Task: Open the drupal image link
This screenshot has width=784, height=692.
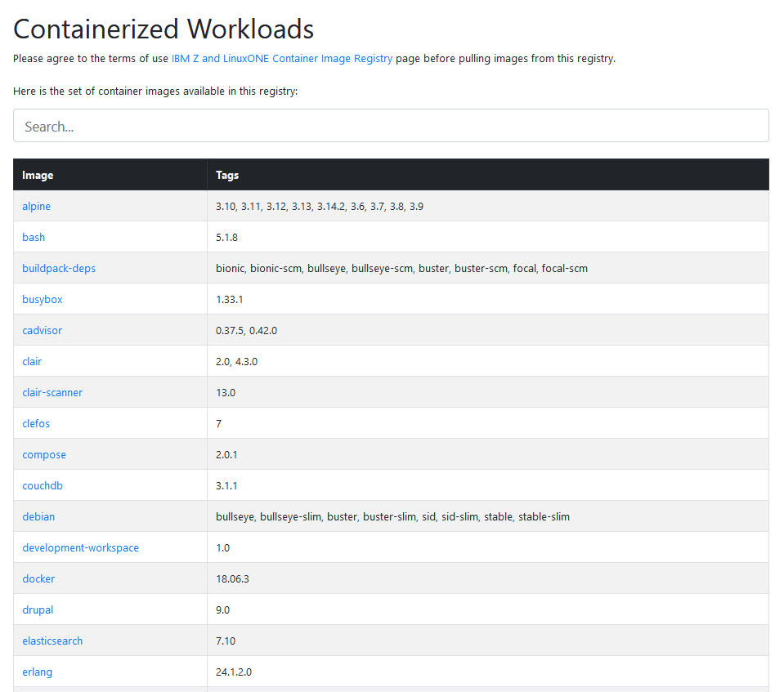Action: 38,609
